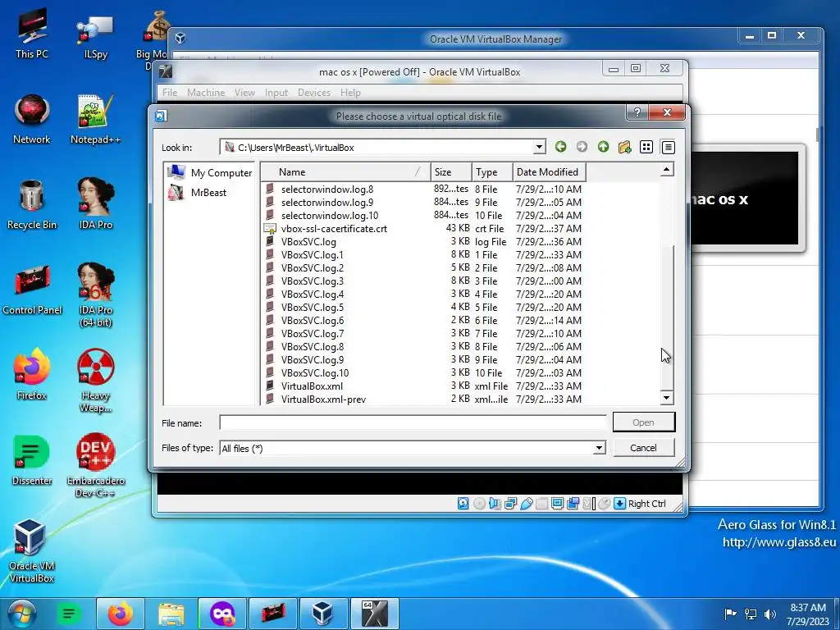Select the IDA Pro (64-bit) desktop icon
840x630 pixels.
(95, 294)
